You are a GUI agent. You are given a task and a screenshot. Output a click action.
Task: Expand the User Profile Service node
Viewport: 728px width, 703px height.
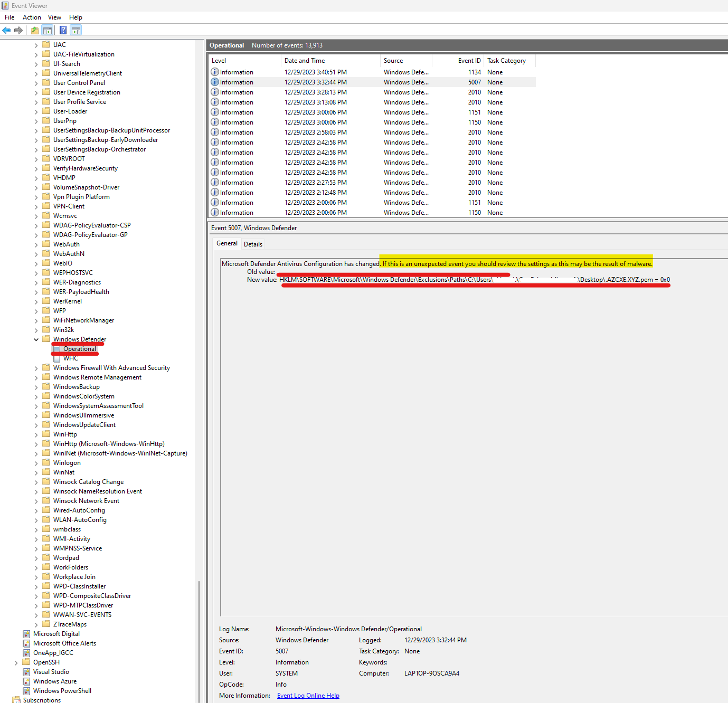point(36,102)
